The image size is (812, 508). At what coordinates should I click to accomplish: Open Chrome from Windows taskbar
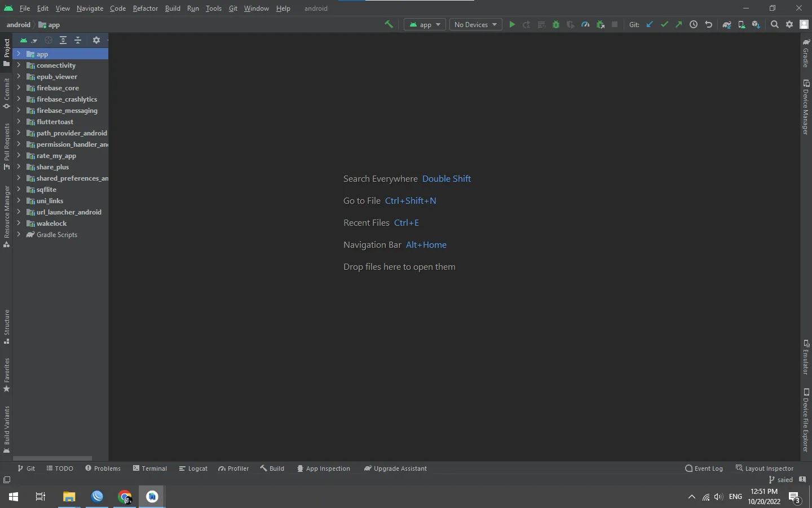click(125, 497)
